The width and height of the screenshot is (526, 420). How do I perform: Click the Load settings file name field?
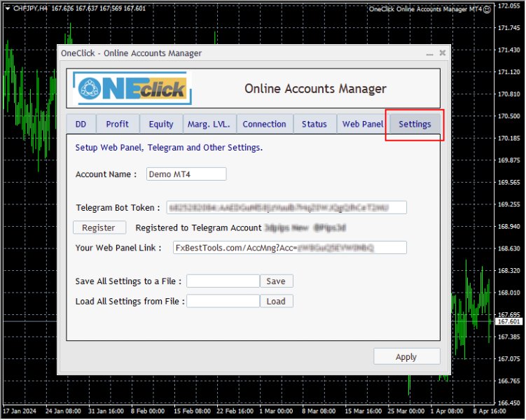223,301
